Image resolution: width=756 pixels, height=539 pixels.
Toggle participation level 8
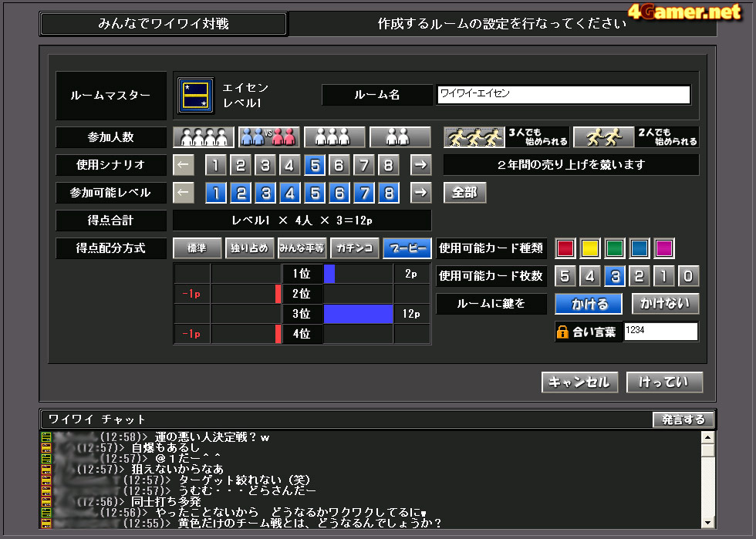[x=389, y=193]
